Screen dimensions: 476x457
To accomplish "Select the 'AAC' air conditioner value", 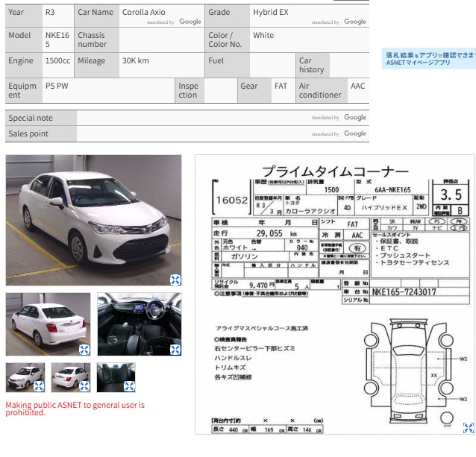I will click(357, 86).
